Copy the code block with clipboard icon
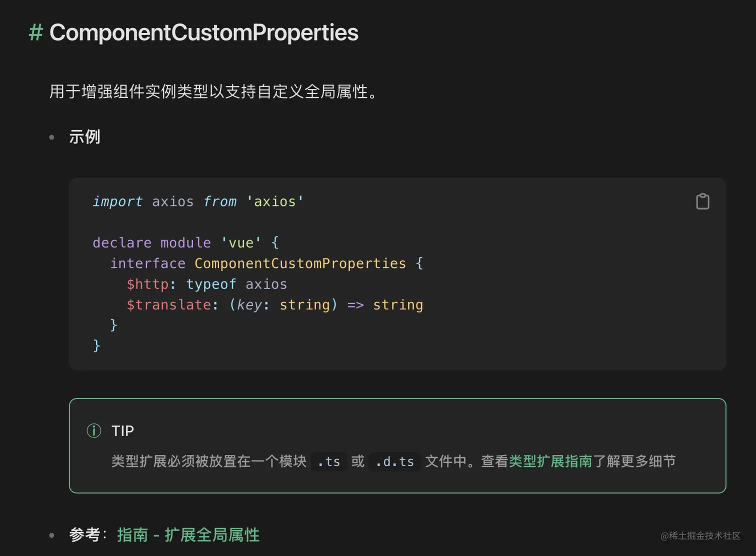 pyautogui.click(x=702, y=201)
